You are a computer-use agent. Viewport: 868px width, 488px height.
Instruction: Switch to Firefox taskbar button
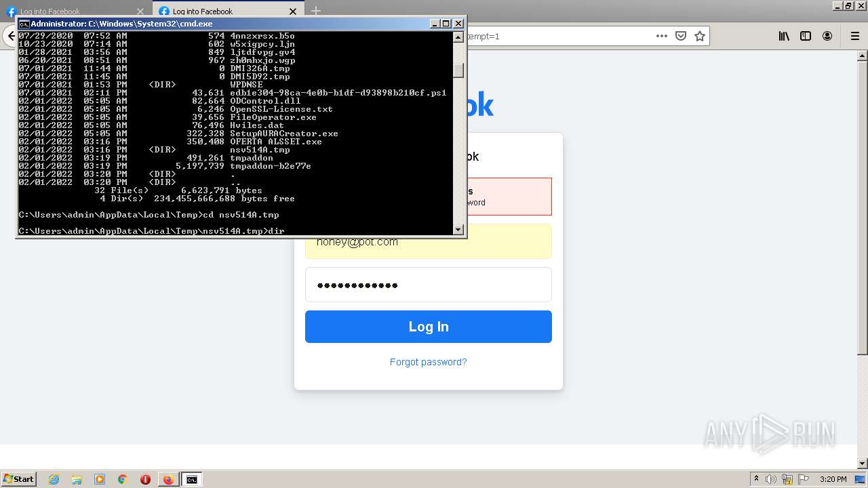tap(168, 479)
